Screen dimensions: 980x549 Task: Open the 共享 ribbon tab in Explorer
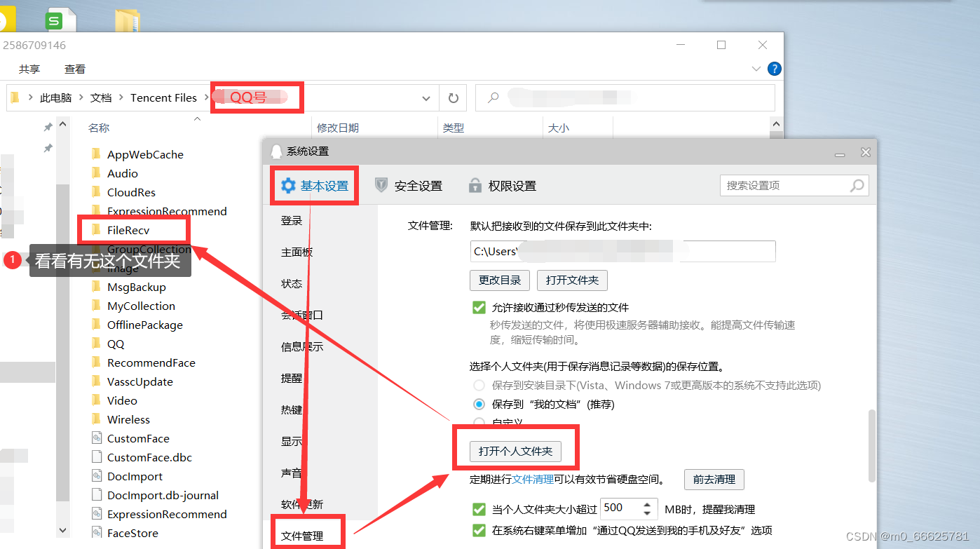tap(29, 69)
